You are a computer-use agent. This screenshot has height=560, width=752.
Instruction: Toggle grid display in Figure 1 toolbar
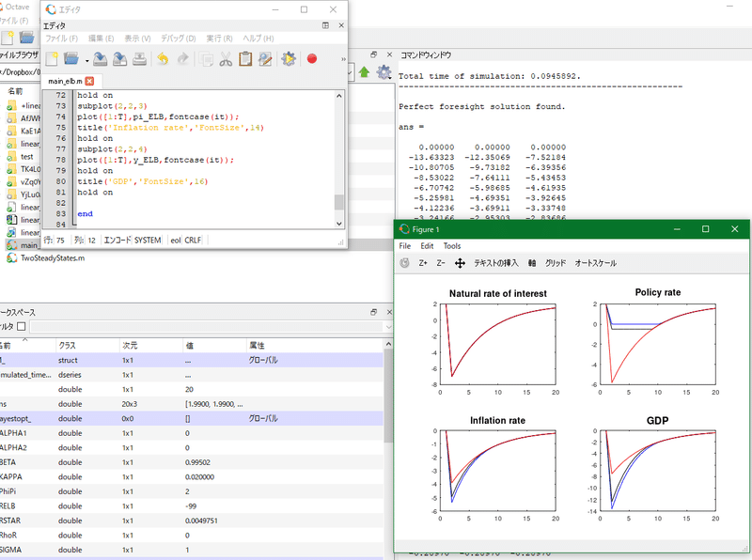[x=556, y=263]
